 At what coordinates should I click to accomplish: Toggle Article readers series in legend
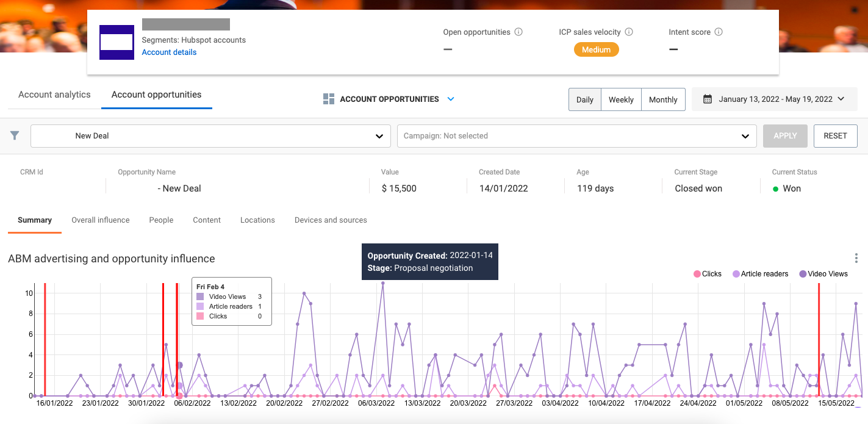coord(761,274)
